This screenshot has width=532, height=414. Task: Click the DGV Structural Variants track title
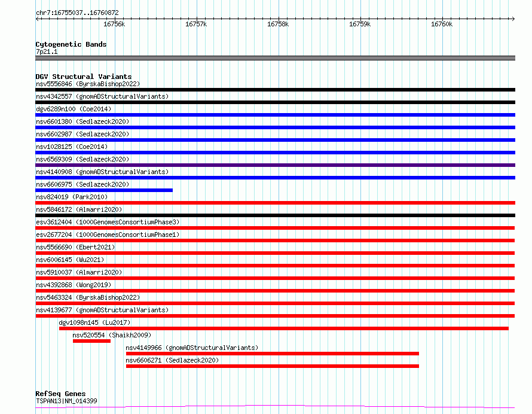pyautogui.click(x=84, y=77)
